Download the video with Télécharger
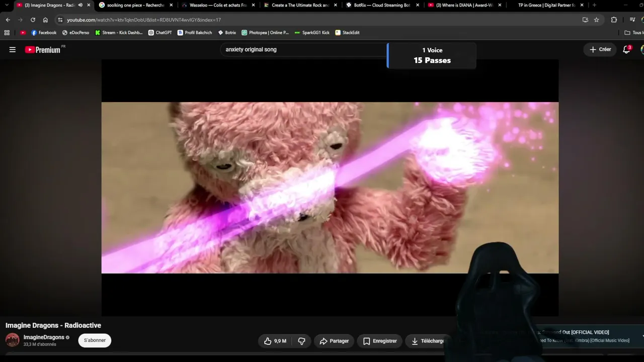 [428, 341]
